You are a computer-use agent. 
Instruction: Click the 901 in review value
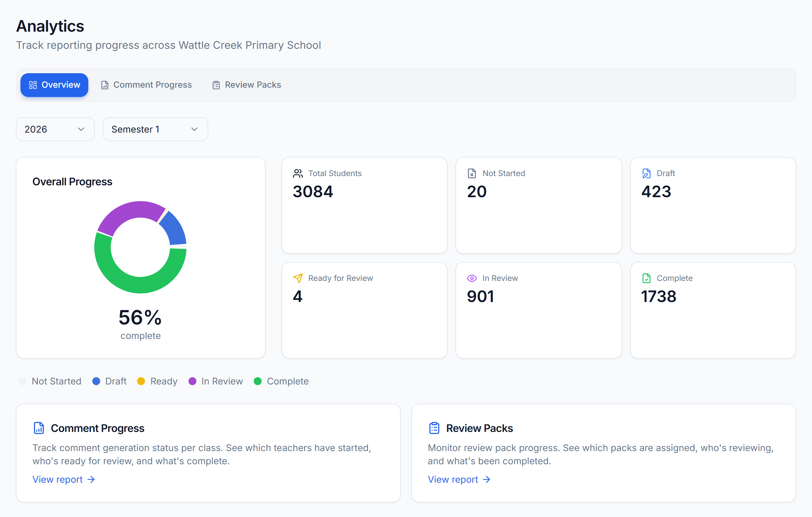coord(480,297)
